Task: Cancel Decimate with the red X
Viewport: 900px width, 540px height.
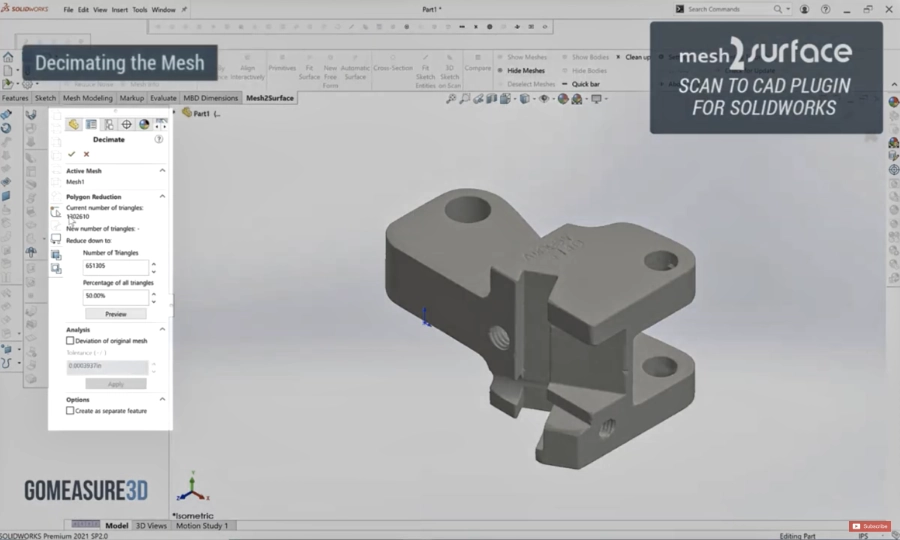Action: [86, 154]
